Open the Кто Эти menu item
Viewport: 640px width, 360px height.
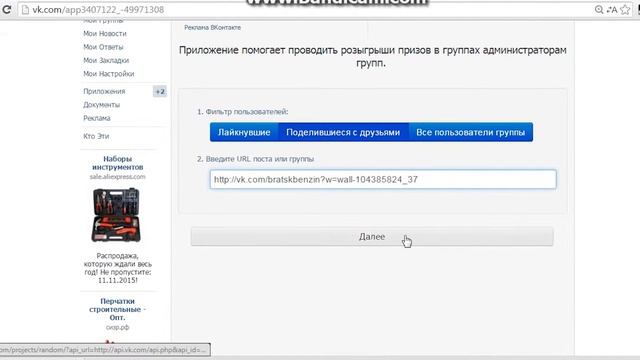click(96, 136)
